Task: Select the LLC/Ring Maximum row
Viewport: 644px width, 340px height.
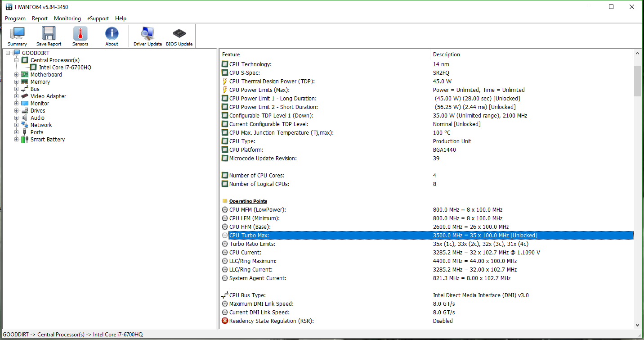Action: click(x=426, y=261)
